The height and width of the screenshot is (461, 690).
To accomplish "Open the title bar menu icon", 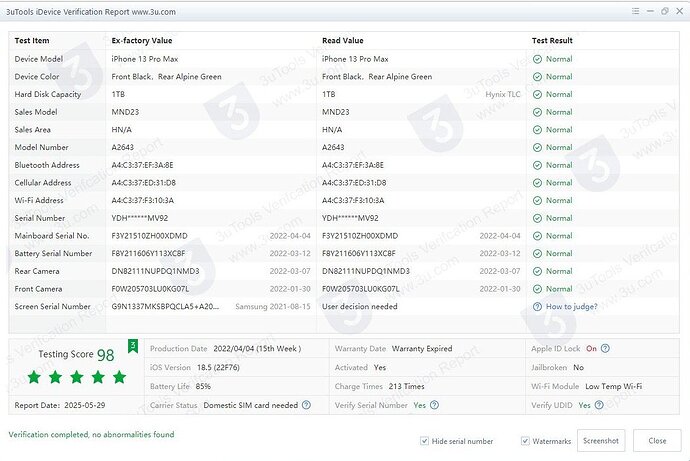I will click(635, 11).
